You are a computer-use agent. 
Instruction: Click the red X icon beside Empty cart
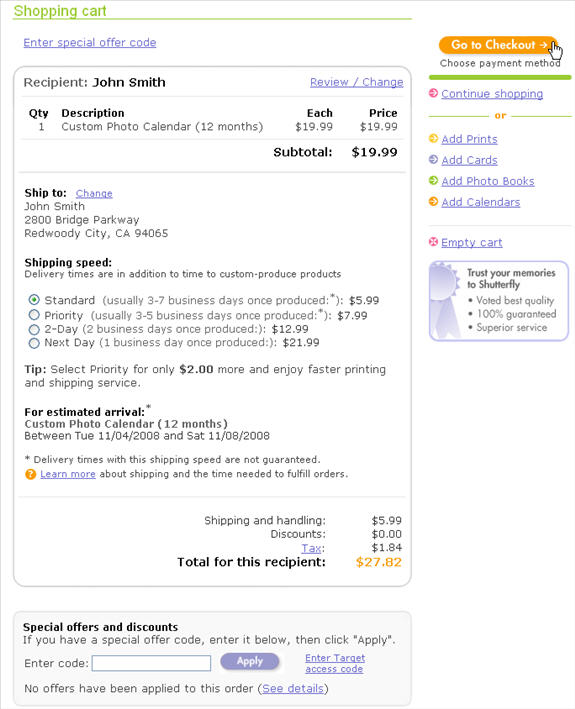pyautogui.click(x=433, y=242)
